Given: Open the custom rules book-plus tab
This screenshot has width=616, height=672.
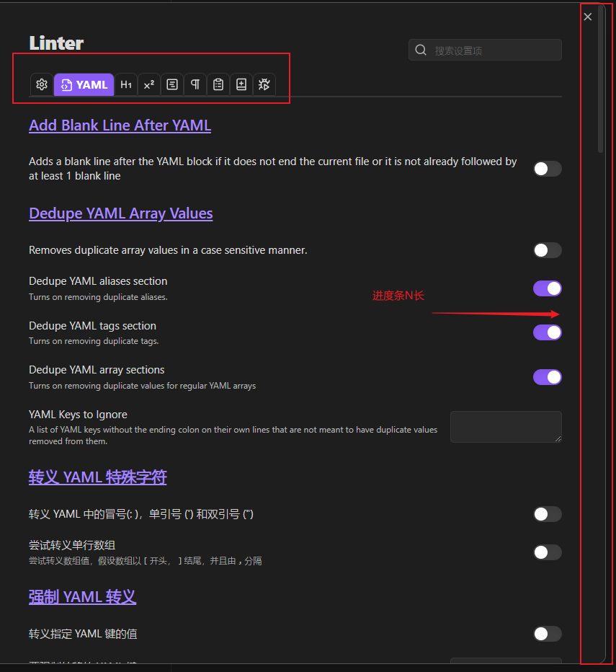Looking at the screenshot, I should click(241, 84).
